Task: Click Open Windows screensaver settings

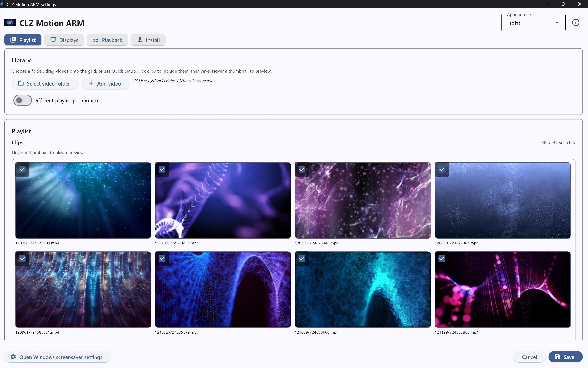Action: tap(58, 357)
